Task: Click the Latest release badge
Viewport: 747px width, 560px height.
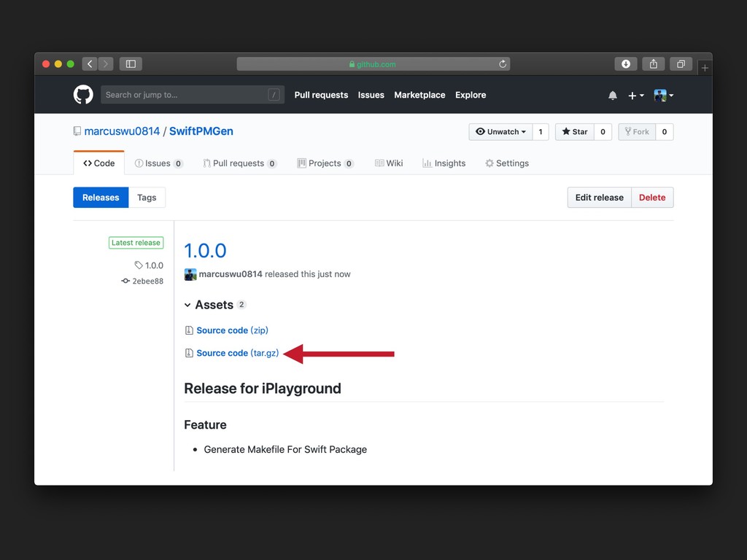Action: (136, 243)
